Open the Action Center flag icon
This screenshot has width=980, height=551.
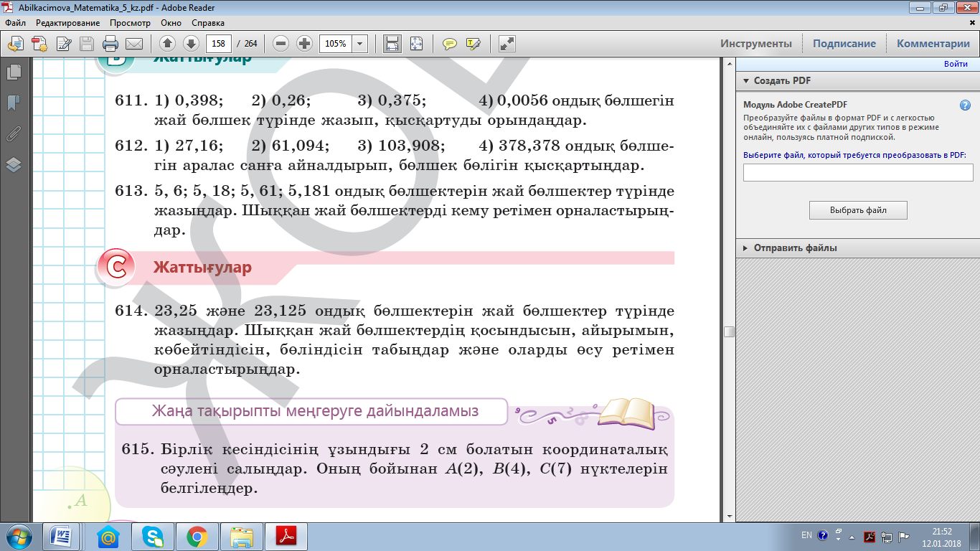click(x=903, y=537)
